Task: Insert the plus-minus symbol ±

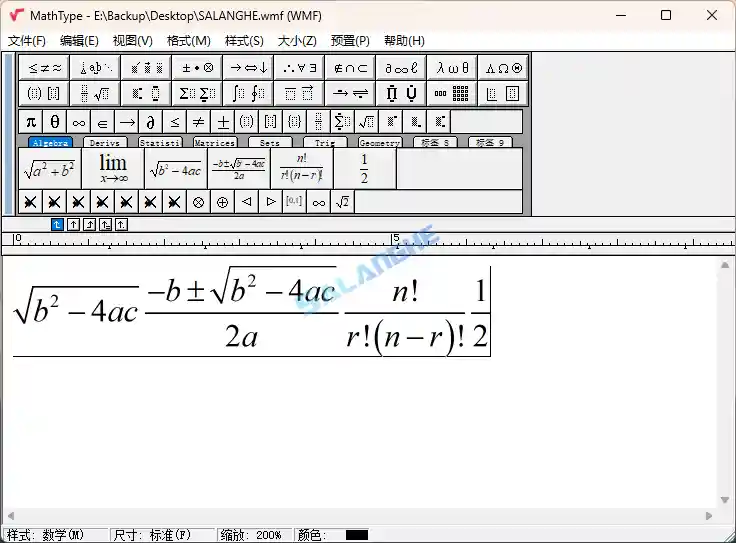Action: pos(222,122)
